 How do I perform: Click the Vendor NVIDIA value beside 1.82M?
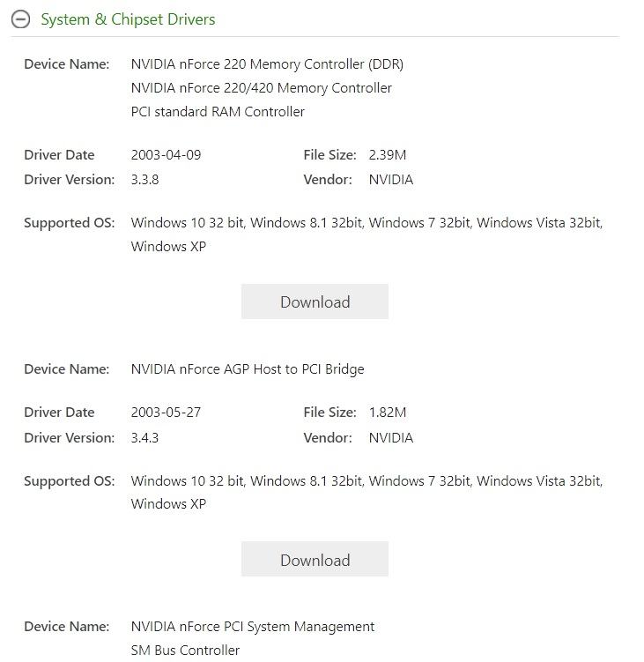[390, 438]
